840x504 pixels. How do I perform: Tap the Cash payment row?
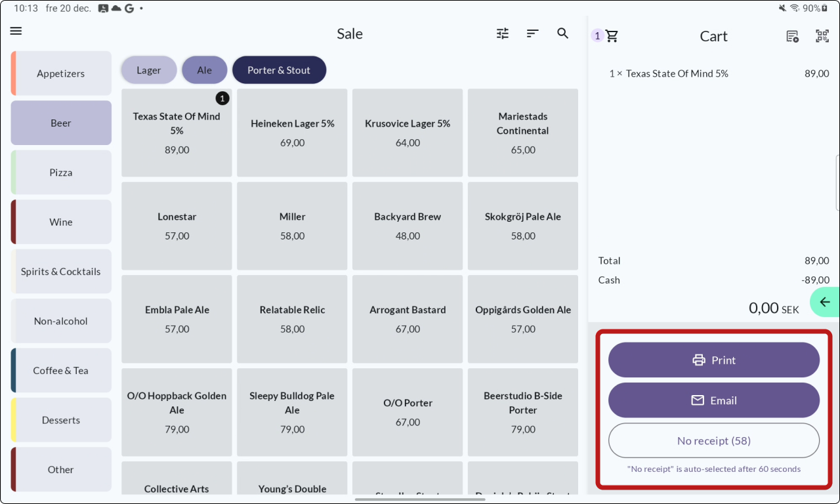coord(714,280)
